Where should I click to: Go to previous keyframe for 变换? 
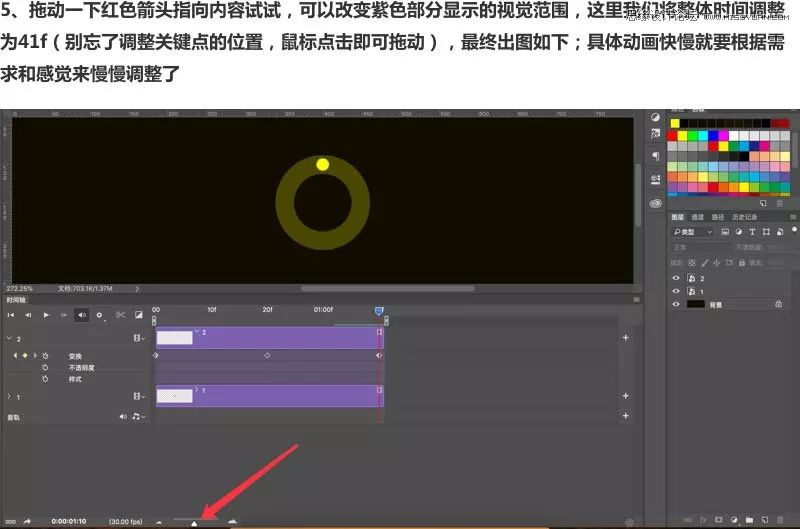pyautogui.click(x=15, y=356)
